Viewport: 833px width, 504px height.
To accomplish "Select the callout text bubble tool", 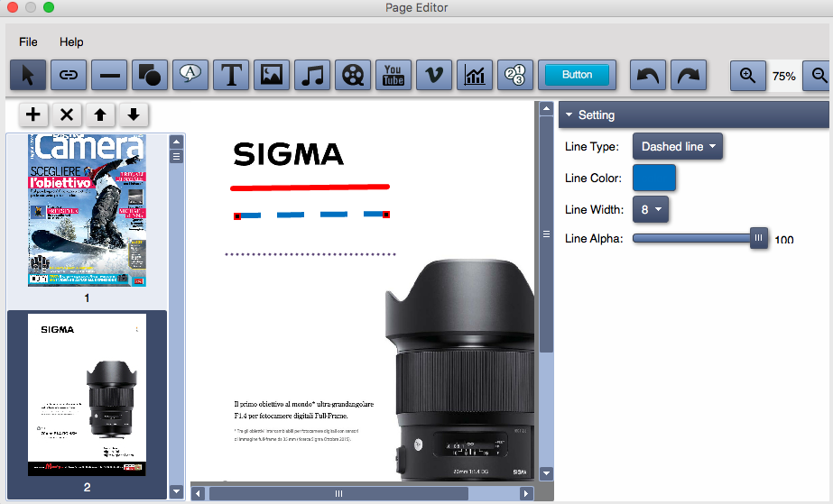I will click(x=190, y=75).
